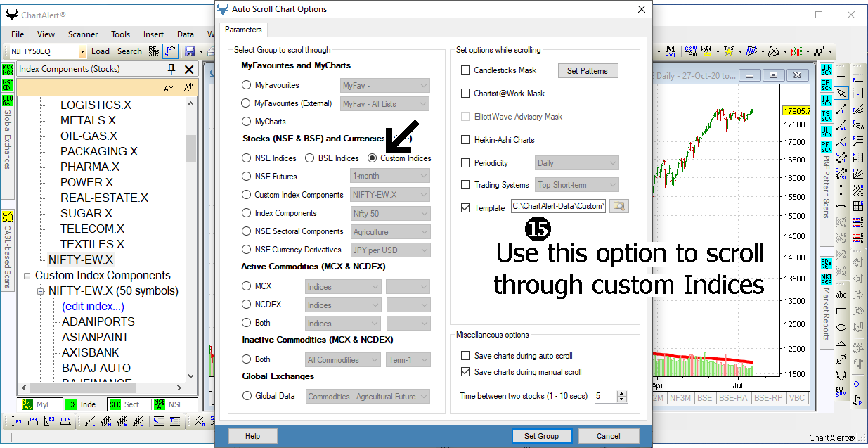Select the NSE Indices radio option
Viewport: 868px width, 448px height.
point(246,158)
